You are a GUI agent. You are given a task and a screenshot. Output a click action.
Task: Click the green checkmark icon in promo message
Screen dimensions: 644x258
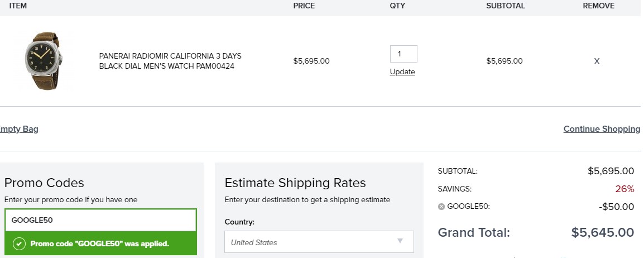[x=19, y=243]
